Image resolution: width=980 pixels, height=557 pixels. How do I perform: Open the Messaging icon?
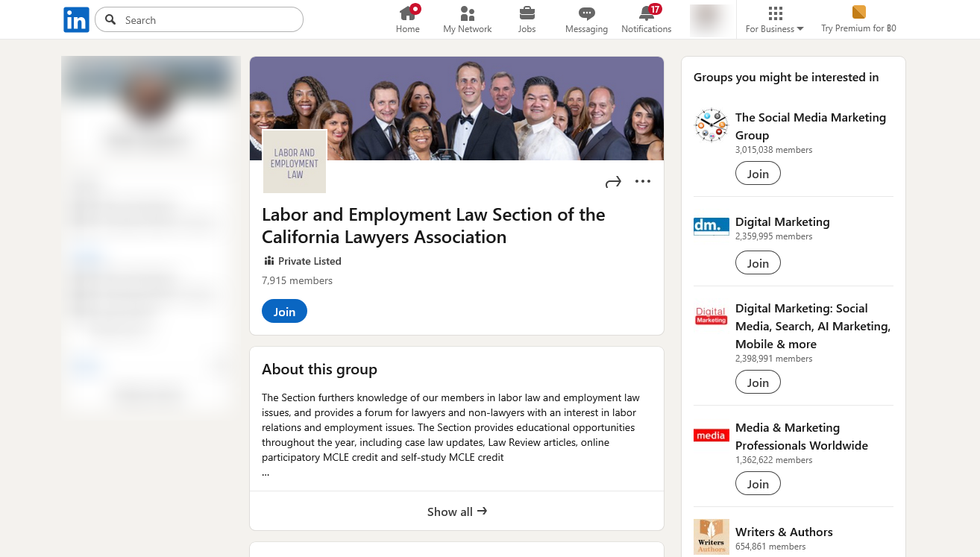tap(586, 13)
